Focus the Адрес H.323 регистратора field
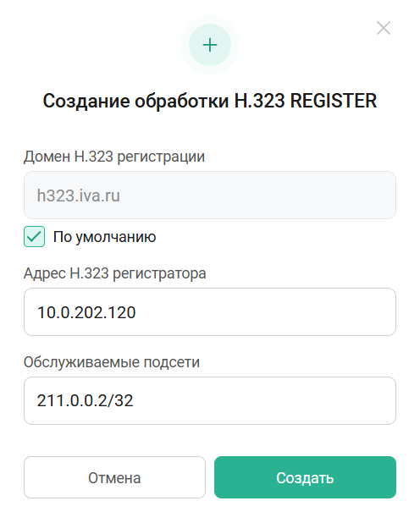This screenshot has height=523, width=420. pyautogui.click(x=210, y=312)
